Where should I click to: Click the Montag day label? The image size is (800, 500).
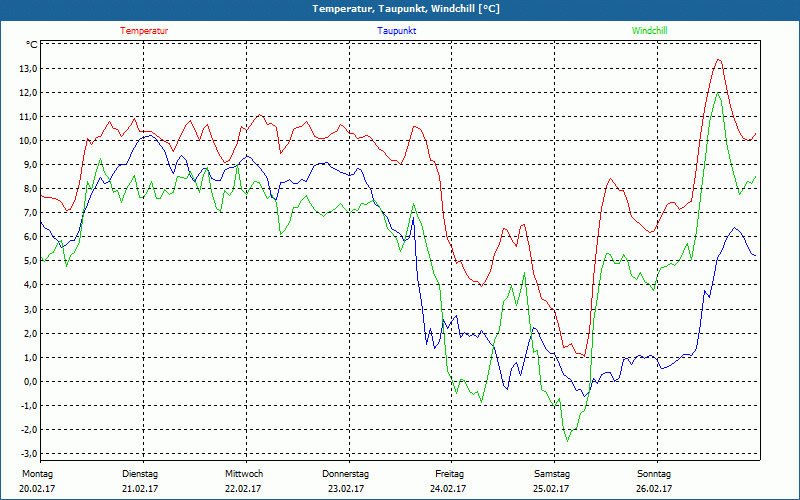click(x=38, y=474)
